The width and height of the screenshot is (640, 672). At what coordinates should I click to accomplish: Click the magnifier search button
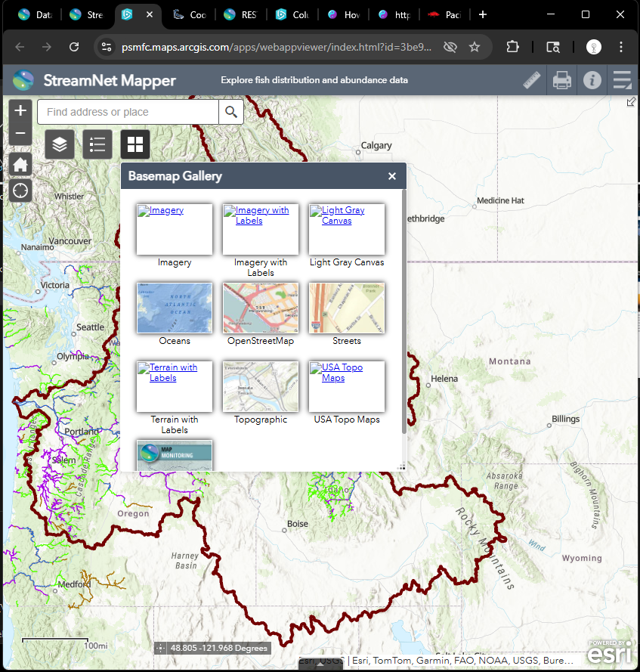coord(231,112)
